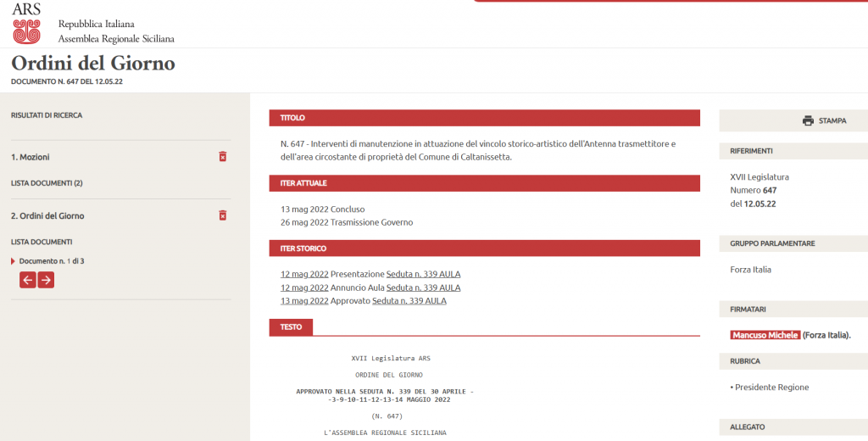Image resolution: width=868 pixels, height=441 pixels.
Task: Open the 2. Ordini del Giorno section
Action: click(47, 215)
